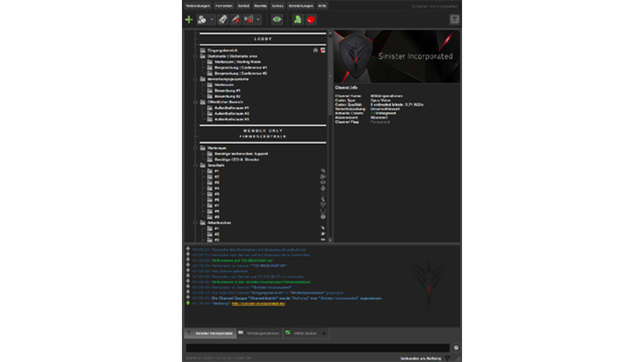Click the emoji button beside chat input
The width and height of the screenshot is (644, 362).
coord(456,348)
